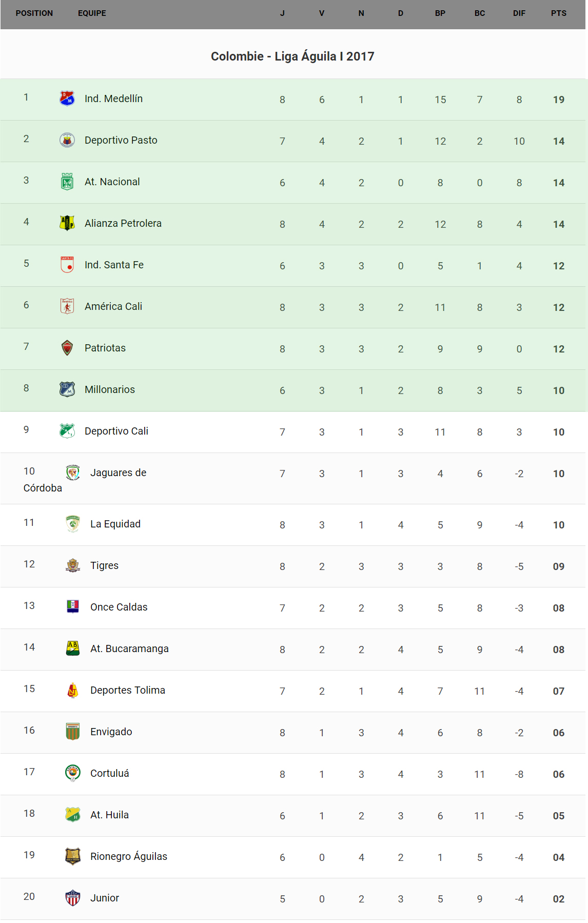This screenshot has height=923, width=588.
Task: Click the Alianza Petrolera yellow badge
Action: point(67,223)
